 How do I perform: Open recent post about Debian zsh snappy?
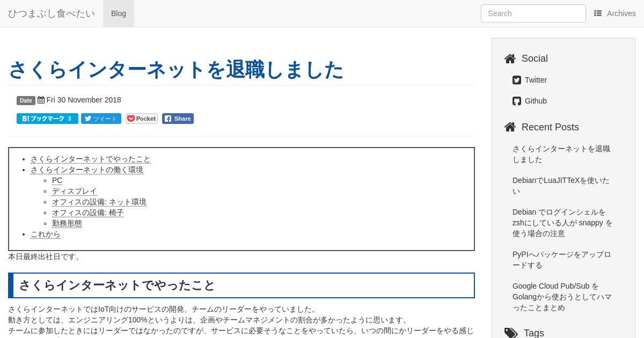(x=562, y=223)
